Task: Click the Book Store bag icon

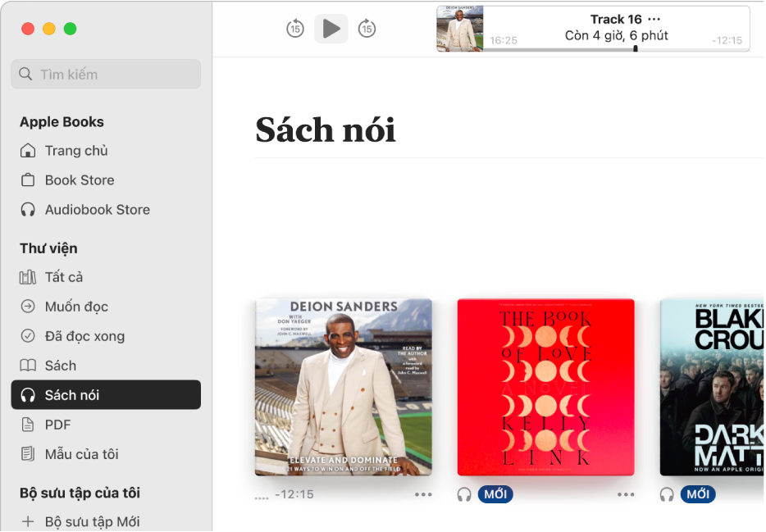Action: [x=28, y=180]
